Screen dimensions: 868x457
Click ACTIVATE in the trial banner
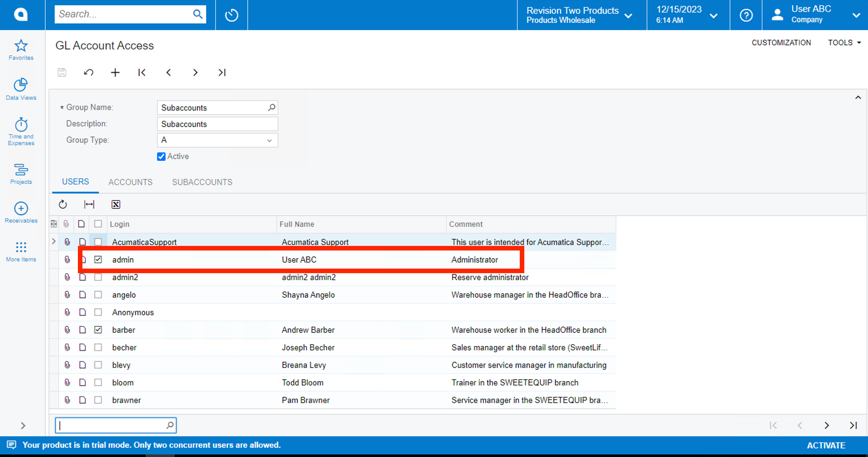point(826,445)
